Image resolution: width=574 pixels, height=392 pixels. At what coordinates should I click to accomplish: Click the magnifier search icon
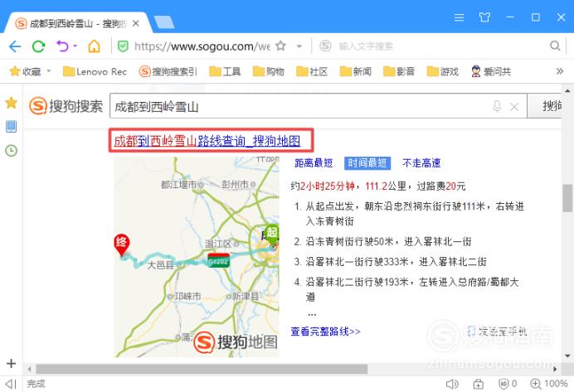pos(555,46)
